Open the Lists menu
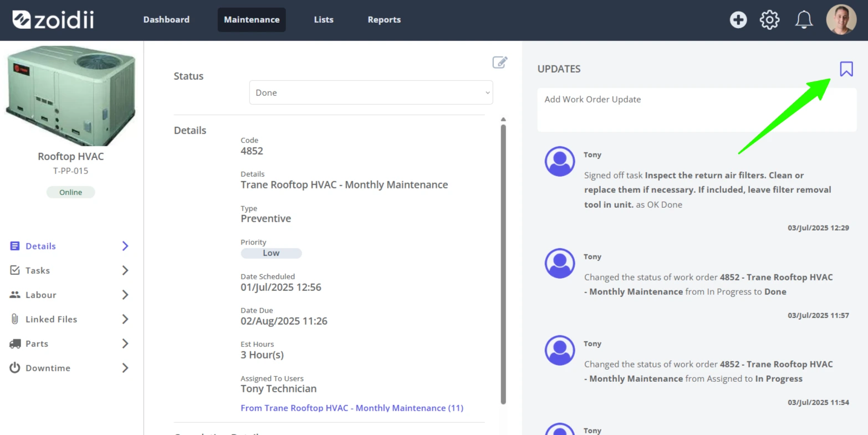The image size is (868, 435). [x=324, y=20]
